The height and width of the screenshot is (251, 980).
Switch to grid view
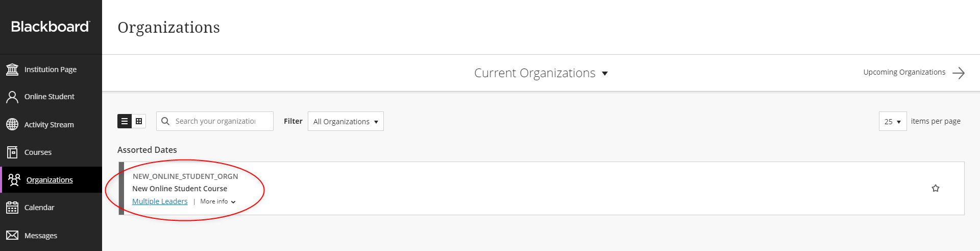coord(139,121)
